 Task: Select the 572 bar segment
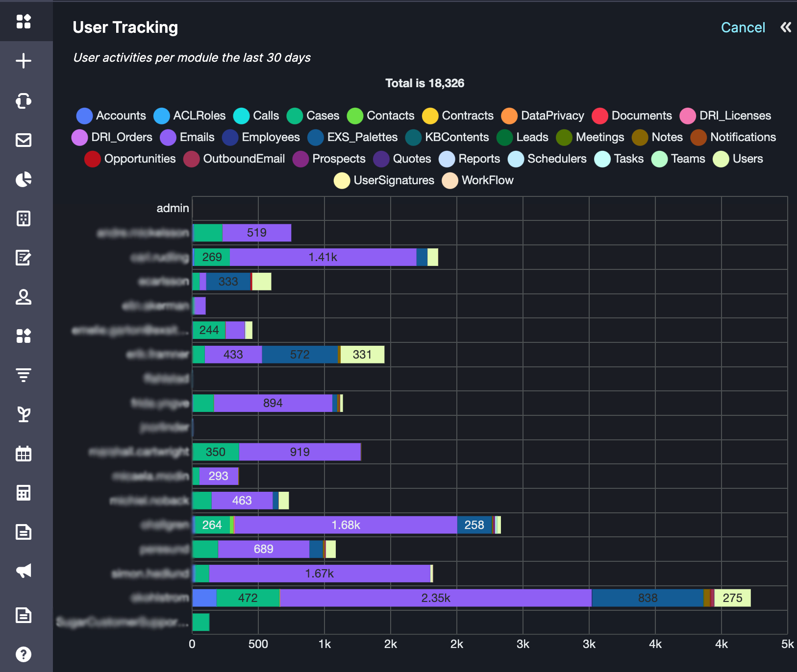pos(300,355)
